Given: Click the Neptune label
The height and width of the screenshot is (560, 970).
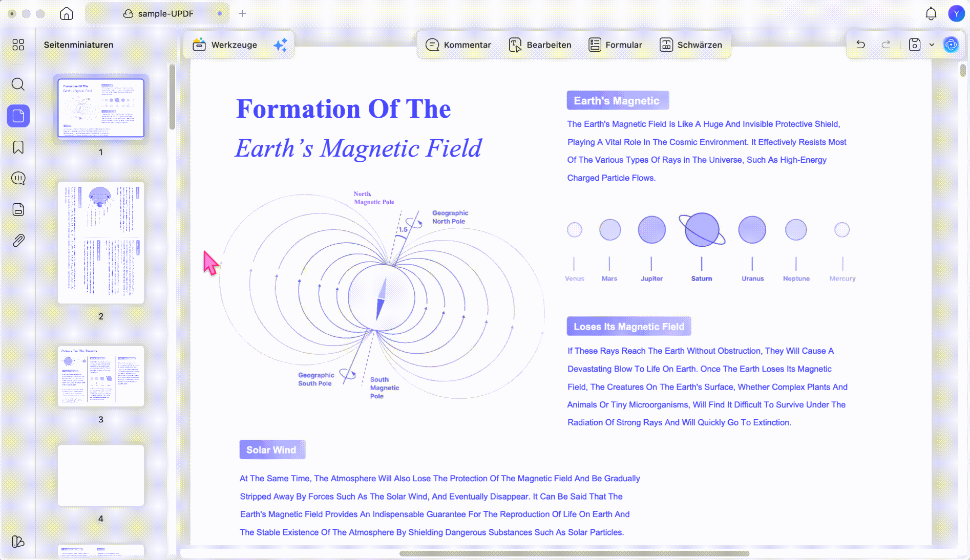Looking at the screenshot, I should click(x=796, y=278).
